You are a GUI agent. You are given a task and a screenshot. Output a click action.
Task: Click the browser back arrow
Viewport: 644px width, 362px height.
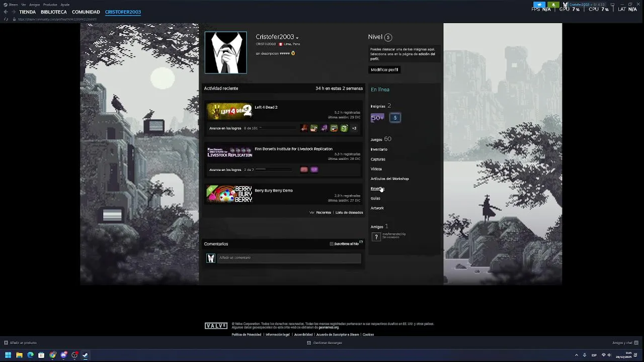pyautogui.click(x=6, y=12)
